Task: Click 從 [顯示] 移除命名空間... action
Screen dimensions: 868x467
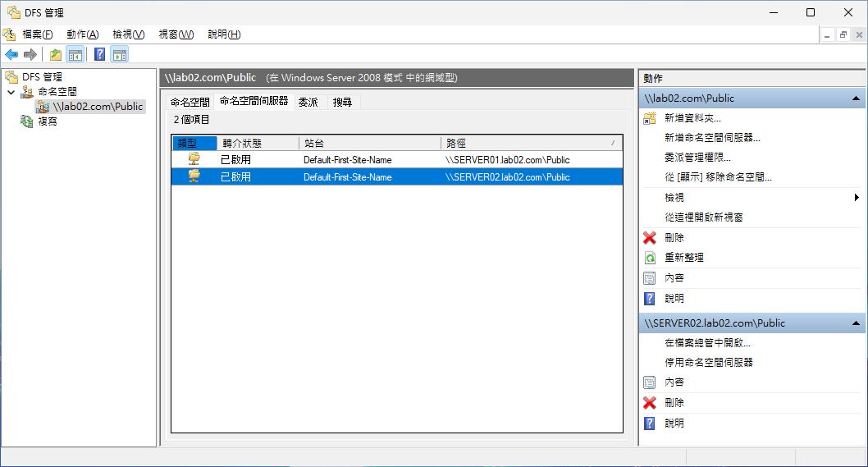Action: 718,177
